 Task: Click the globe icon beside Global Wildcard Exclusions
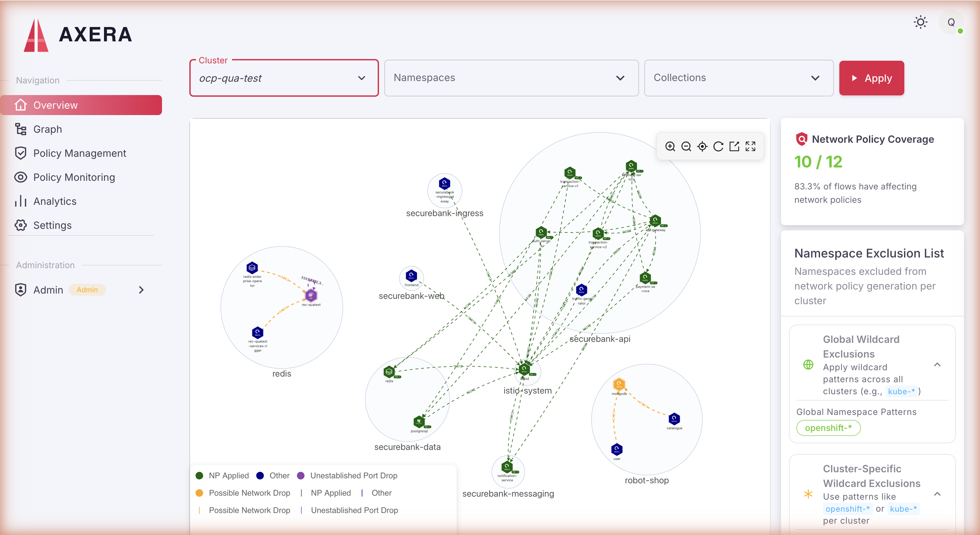point(808,365)
